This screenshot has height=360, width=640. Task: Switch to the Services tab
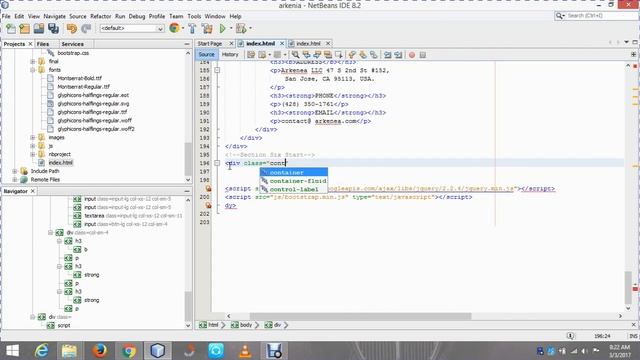72,44
